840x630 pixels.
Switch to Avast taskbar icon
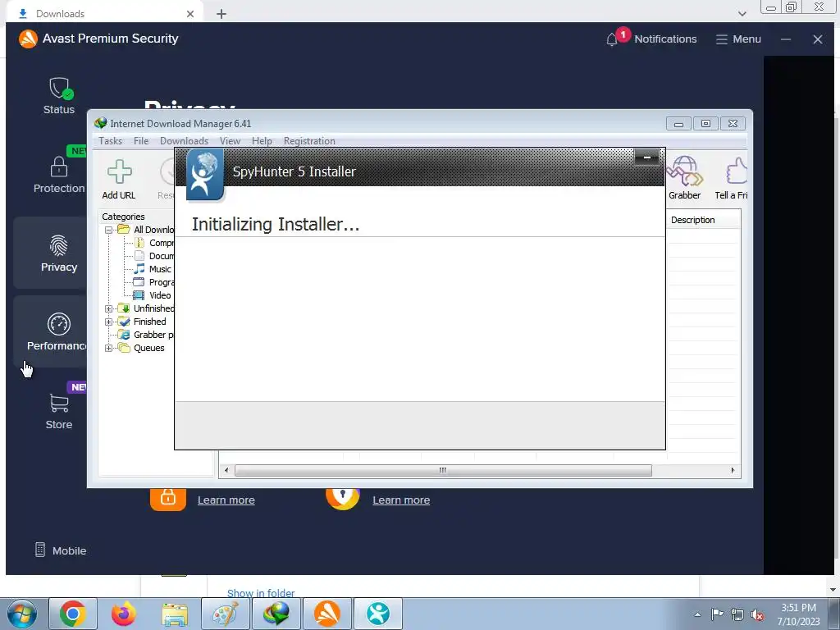pyautogui.click(x=326, y=614)
